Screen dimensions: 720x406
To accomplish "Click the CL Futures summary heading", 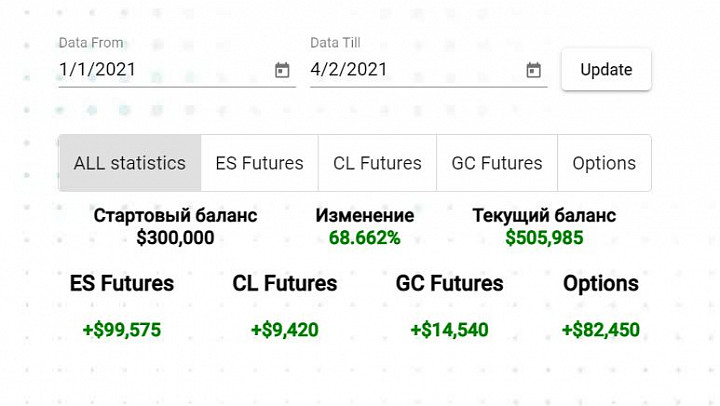I will point(285,283).
